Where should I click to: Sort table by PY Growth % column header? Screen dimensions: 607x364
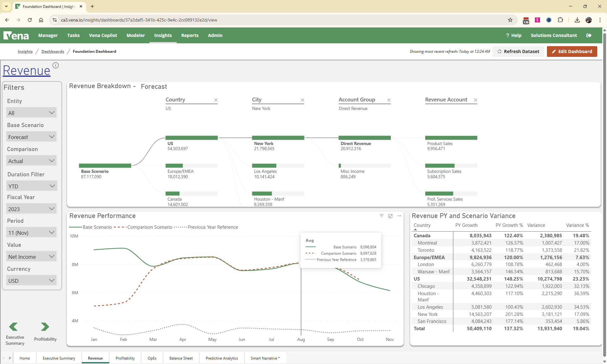(x=509, y=225)
